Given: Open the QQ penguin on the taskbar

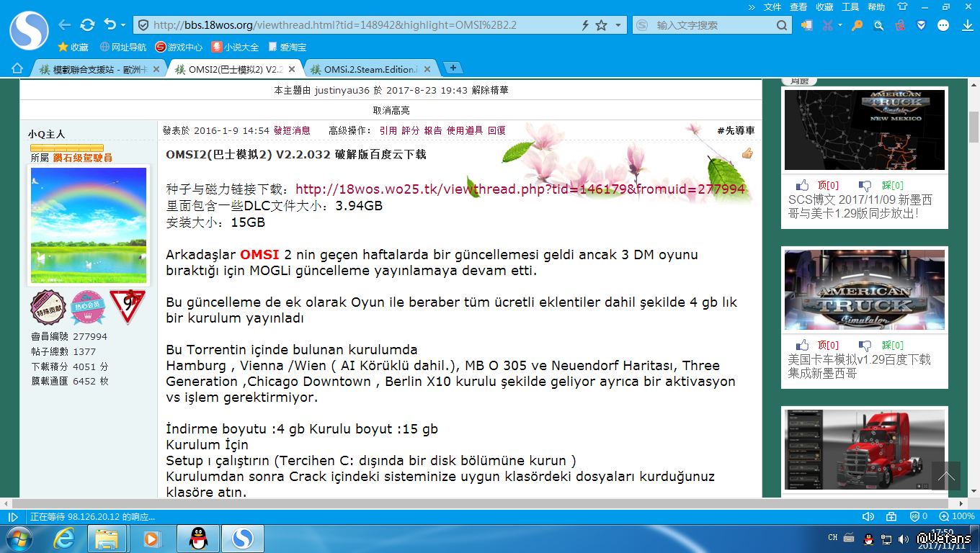Looking at the screenshot, I should 199,538.
